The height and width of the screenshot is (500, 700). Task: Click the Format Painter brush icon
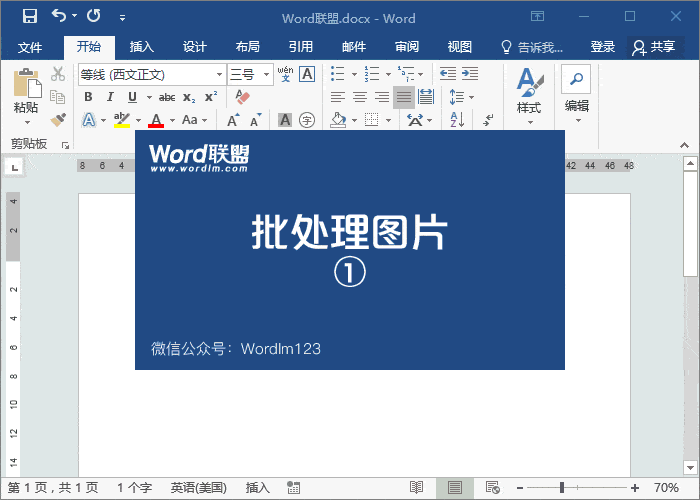58,119
